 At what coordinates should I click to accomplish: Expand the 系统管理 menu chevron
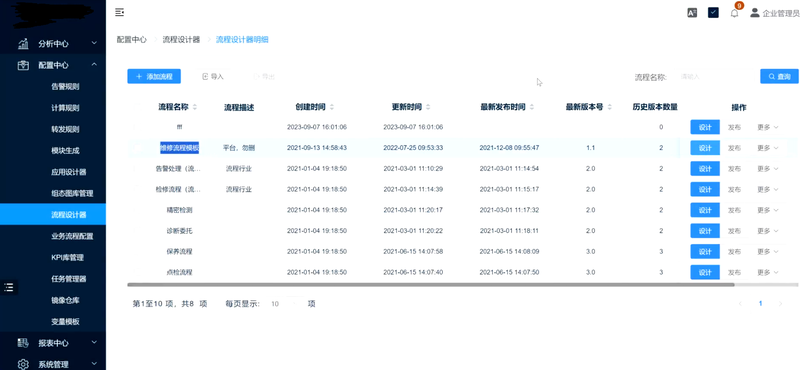click(x=94, y=364)
